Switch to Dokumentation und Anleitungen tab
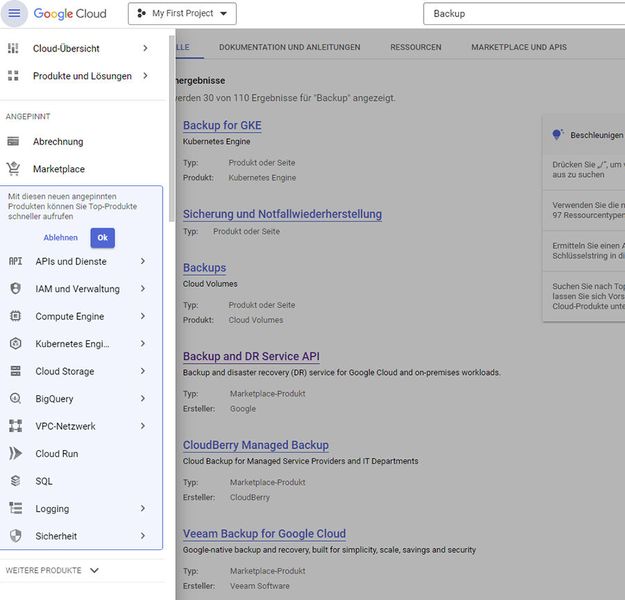The height and width of the screenshot is (600, 625). click(x=290, y=47)
